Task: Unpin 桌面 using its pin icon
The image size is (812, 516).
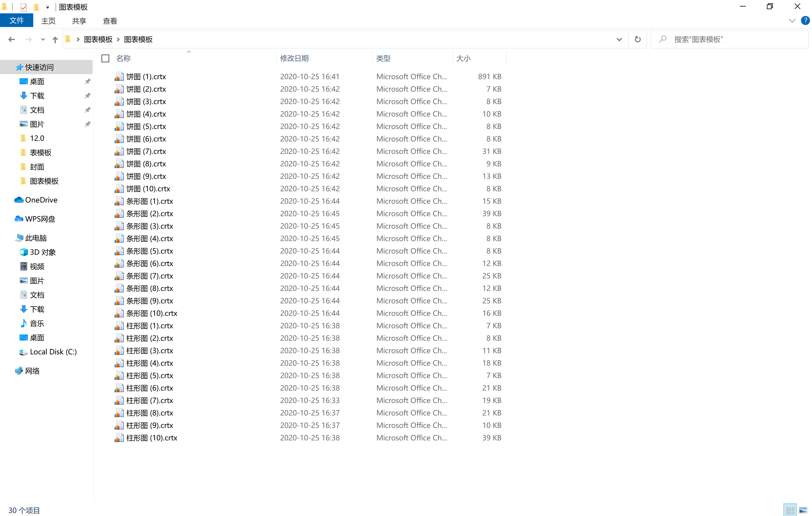Action: pos(88,81)
